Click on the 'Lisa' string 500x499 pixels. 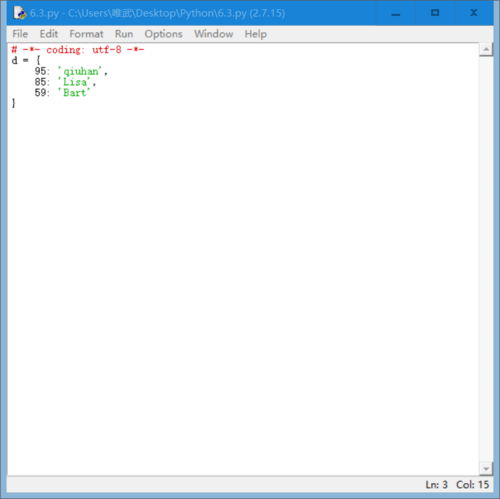point(74,82)
